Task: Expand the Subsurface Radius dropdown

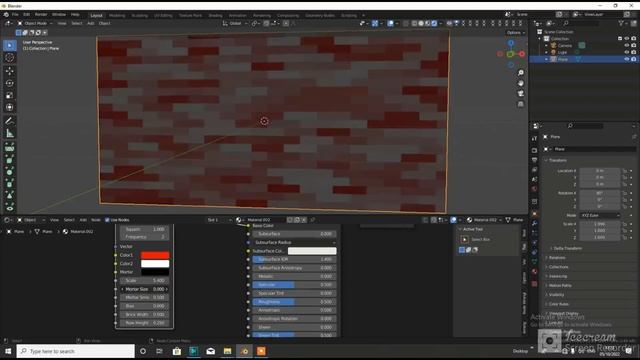Action: (x=294, y=242)
